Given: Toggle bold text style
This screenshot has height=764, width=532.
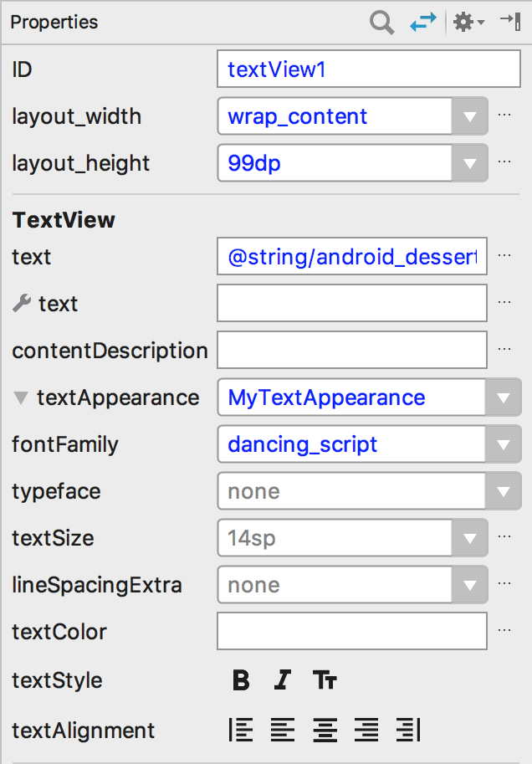Looking at the screenshot, I should click(240, 680).
